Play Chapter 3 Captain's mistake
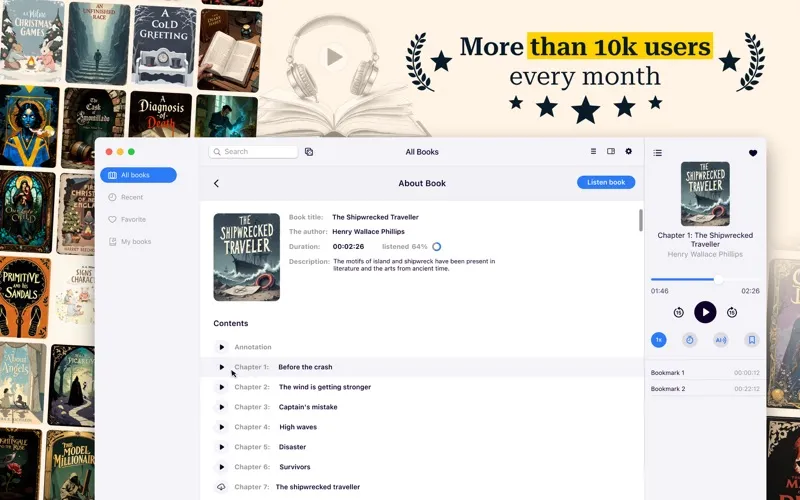The image size is (800, 500). [x=221, y=407]
